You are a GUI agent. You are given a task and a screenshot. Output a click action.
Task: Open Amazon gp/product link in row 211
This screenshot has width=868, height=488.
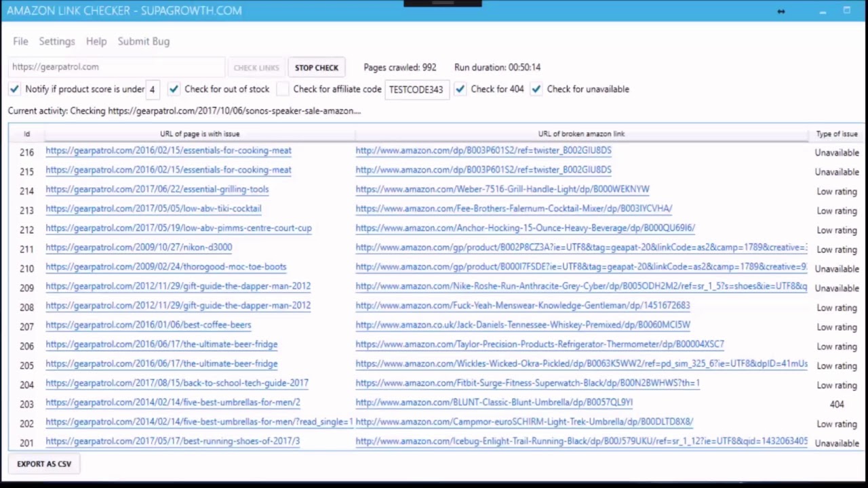(x=581, y=247)
